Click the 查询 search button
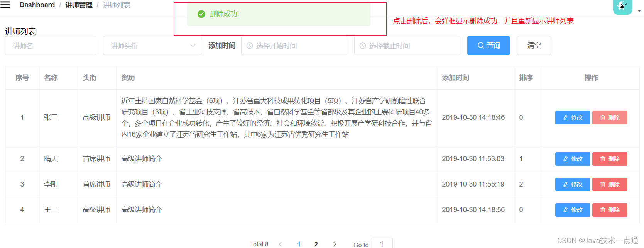The width and height of the screenshot is (644, 248). tap(488, 46)
